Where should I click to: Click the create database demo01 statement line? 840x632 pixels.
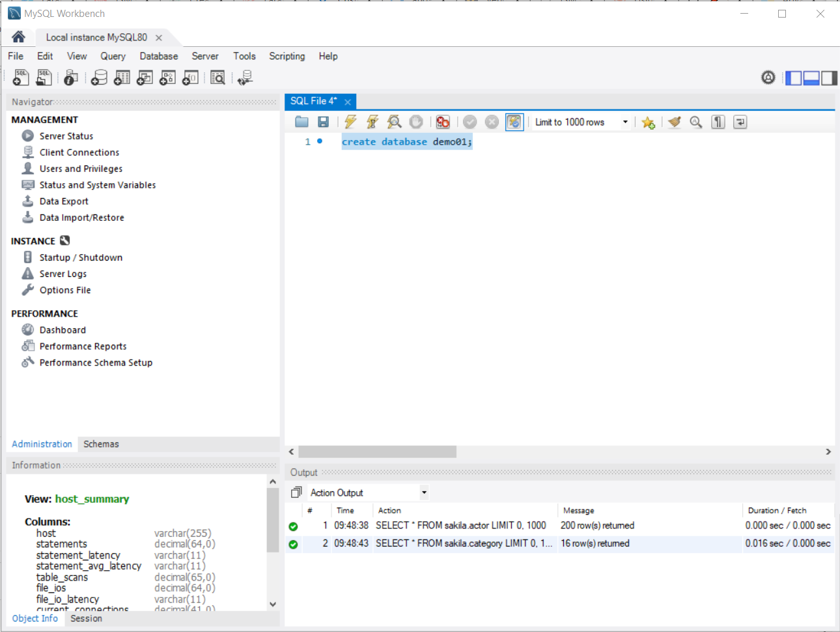tap(406, 141)
